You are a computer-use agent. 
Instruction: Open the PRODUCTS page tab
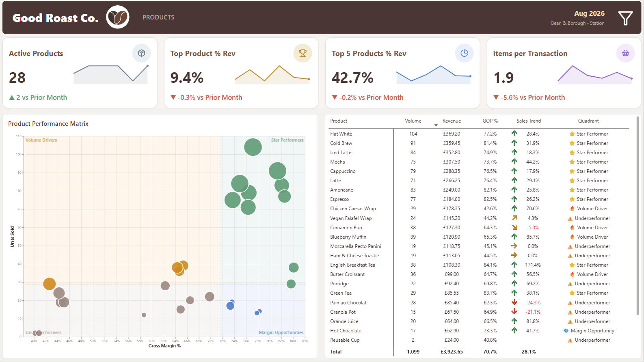coord(158,17)
